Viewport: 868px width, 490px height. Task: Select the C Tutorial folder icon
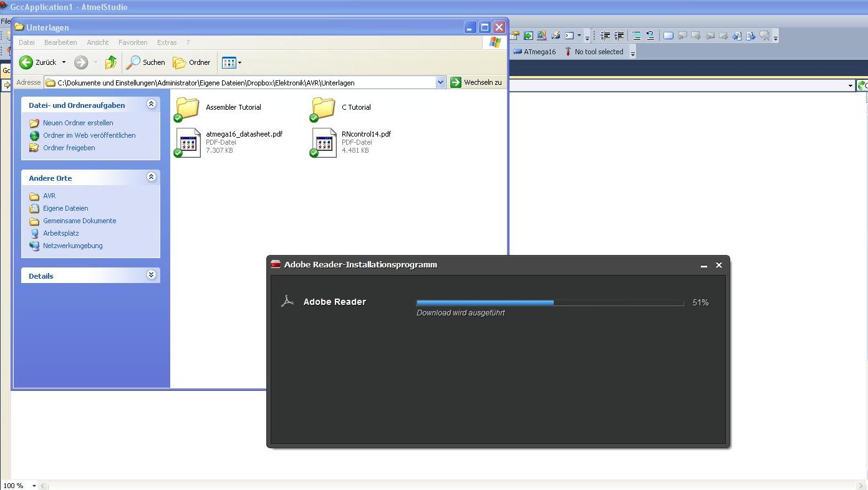pos(323,108)
